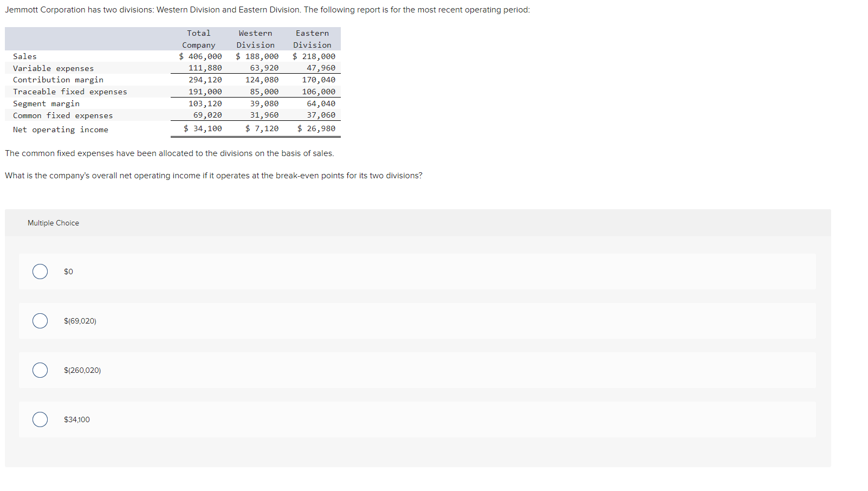The image size is (868, 491).
Task: Select the $34,100 answer radio button
Action: 40,419
